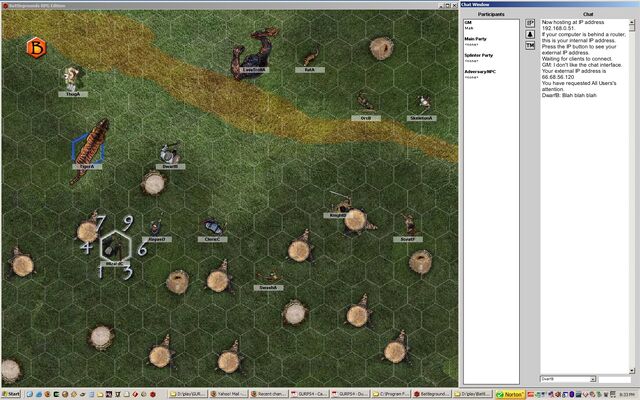
Task: Switch to the D:\play\Battl... taskbar button
Action: 471,394
